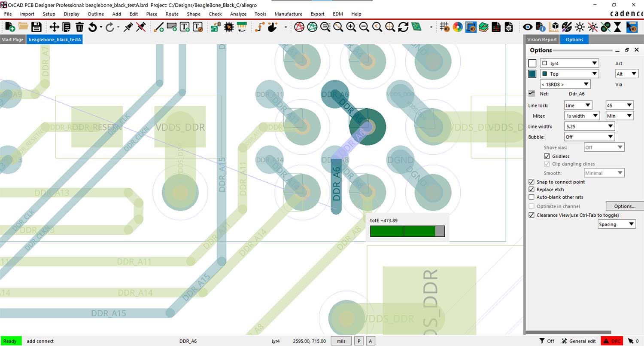Click the Options... button
Screen dimensions: 644x346
pos(625,206)
